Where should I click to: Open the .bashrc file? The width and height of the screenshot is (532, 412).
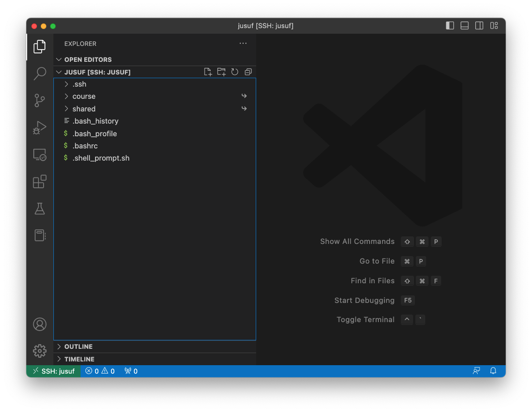tap(85, 146)
